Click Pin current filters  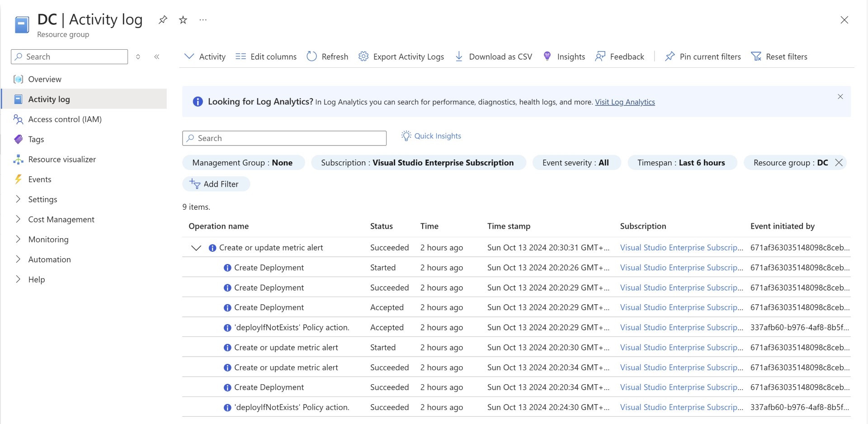tap(703, 57)
